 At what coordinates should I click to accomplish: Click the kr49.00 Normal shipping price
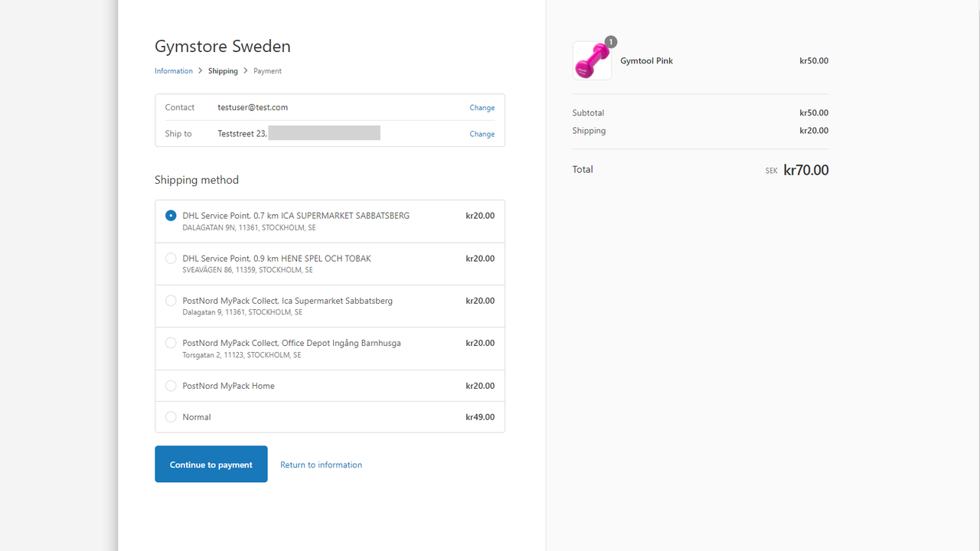click(x=480, y=417)
